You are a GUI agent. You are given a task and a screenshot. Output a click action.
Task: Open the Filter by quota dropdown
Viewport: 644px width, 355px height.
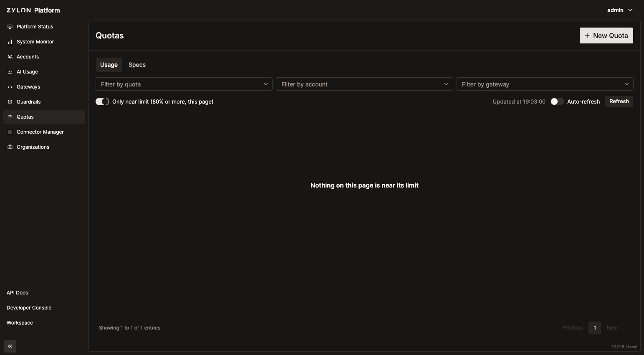(184, 84)
